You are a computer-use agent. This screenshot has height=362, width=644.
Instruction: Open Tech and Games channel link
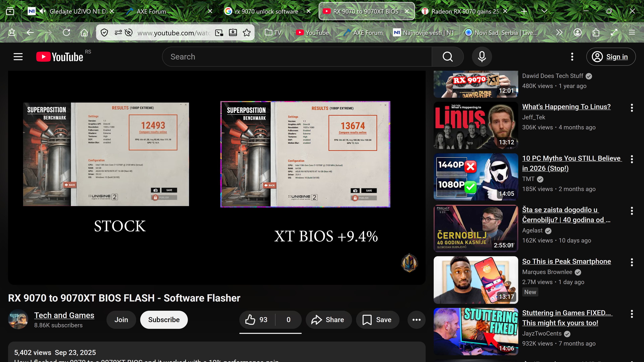[64, 315]
